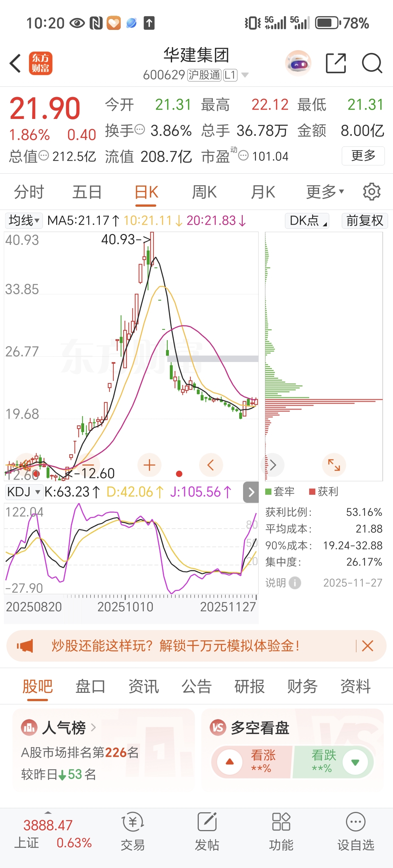Screen dimensions: 393x868
Task: Tap the 更多 quote details button
Action: (363, 156)
